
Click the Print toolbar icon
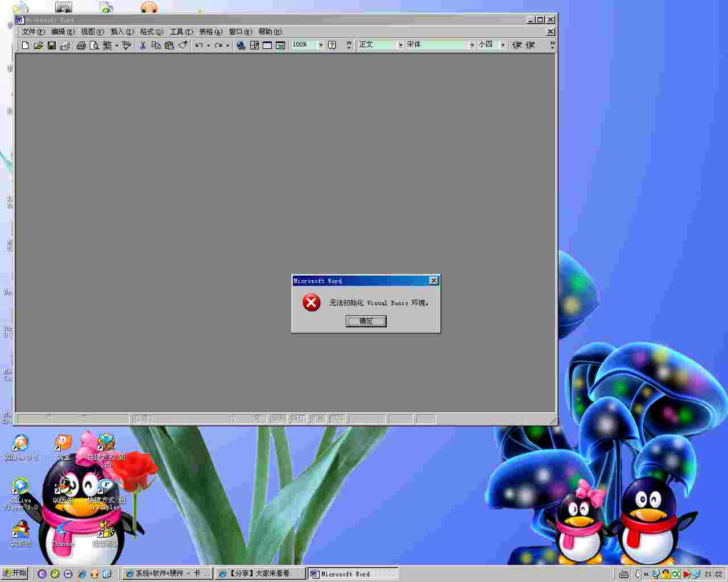click(x=81, y=45)
